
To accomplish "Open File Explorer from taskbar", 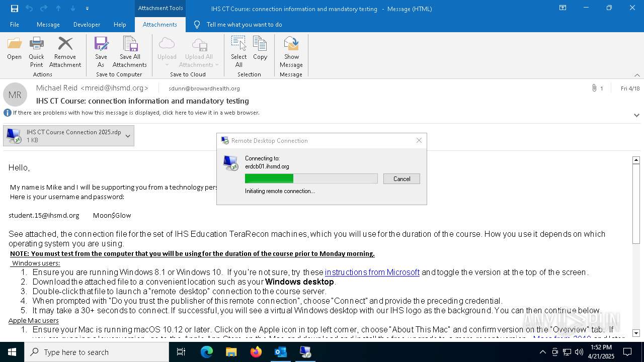I will pos(231,352).
